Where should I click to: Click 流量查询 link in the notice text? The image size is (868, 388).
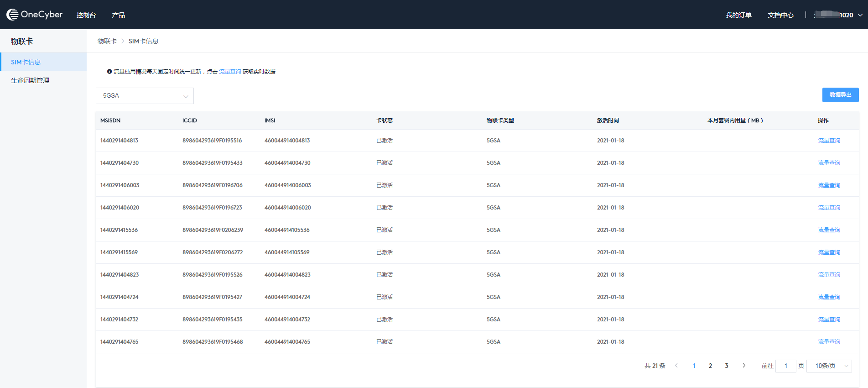pos(230,72)
